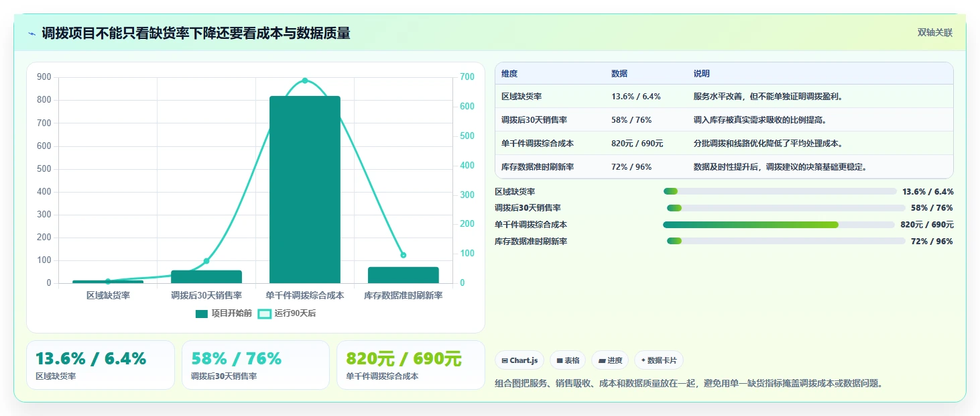Click the 调拨后30天销售率 bar in chart
This screenshot has width=980, height=416.
coord(206,276)
